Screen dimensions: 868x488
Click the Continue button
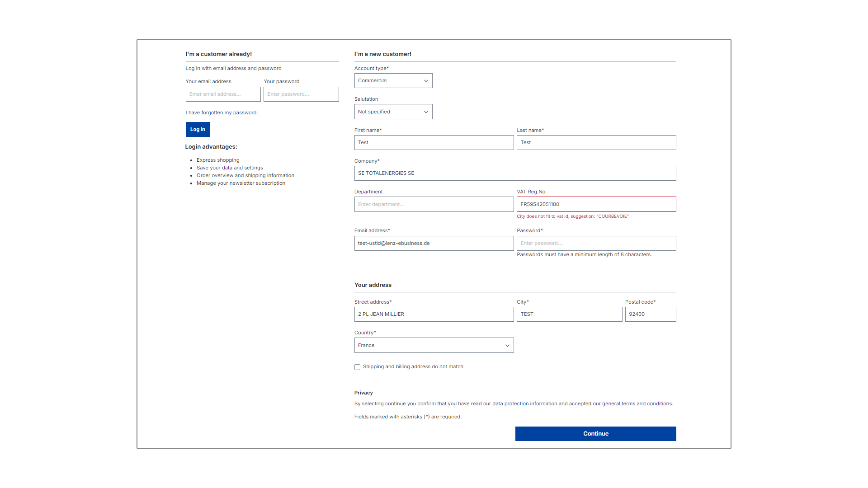click(596, 434)
